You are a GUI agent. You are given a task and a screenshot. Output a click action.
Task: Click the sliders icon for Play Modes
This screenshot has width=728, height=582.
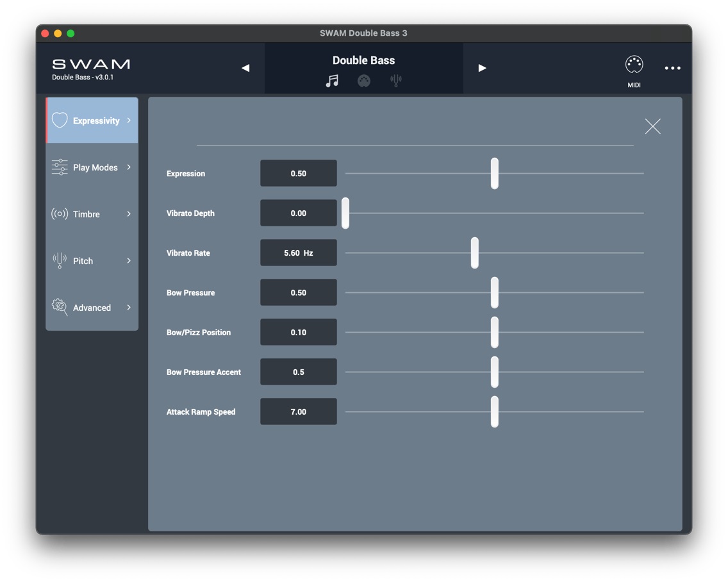(60, 167)
